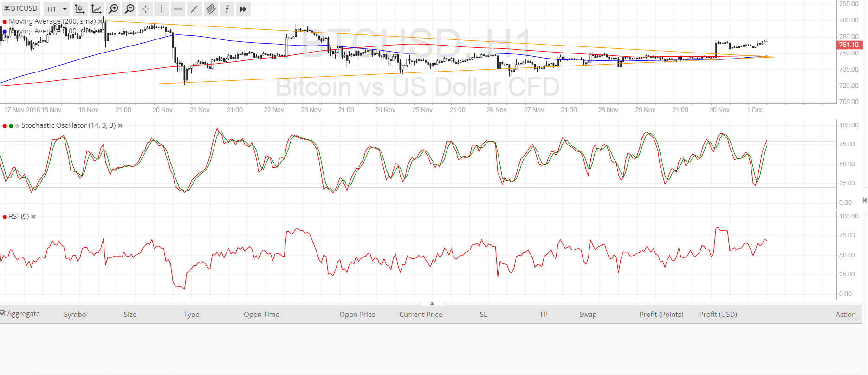Click the red Moving Average 200 color dot
Viewport: 868px width, 375px height.
(x=5, y=22)
